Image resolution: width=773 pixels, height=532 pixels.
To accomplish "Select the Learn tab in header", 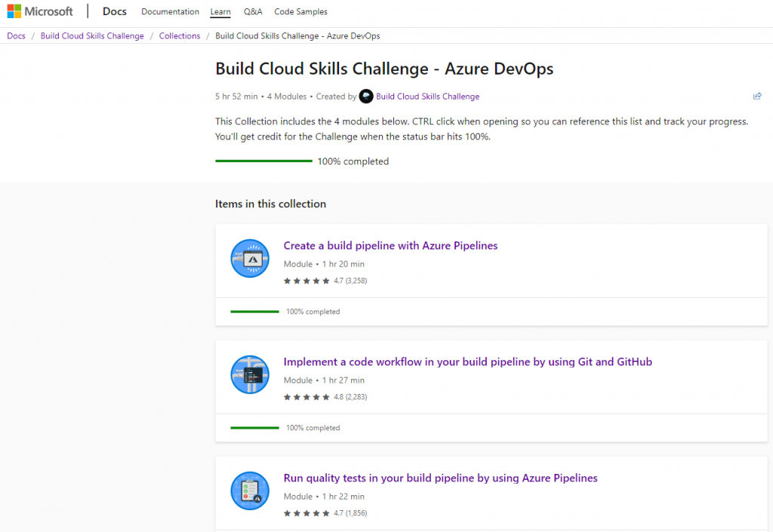I will (x=220, y=12).
